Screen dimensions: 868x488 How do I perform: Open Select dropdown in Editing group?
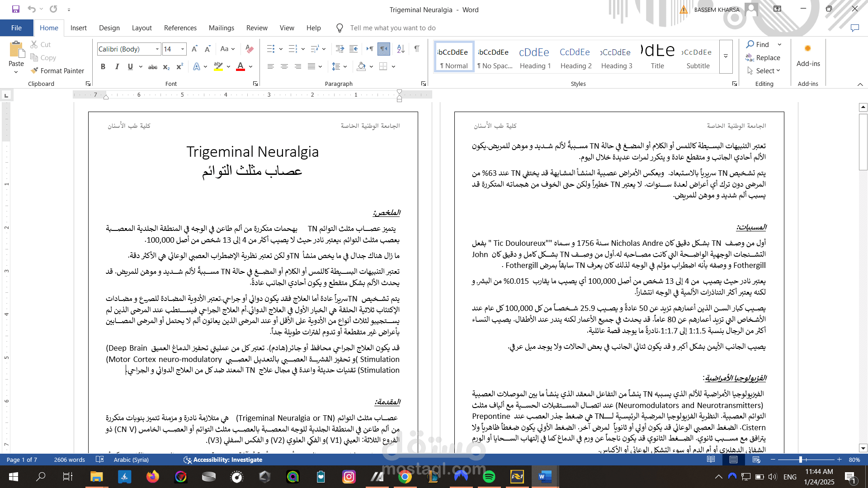[x=763, y=70]
